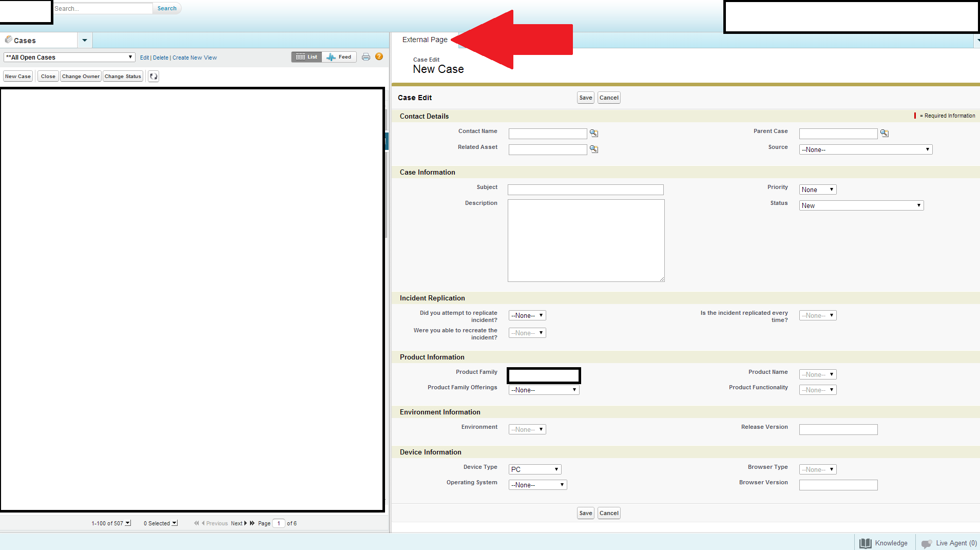Click into the Related Asset field

pos(548,149)
